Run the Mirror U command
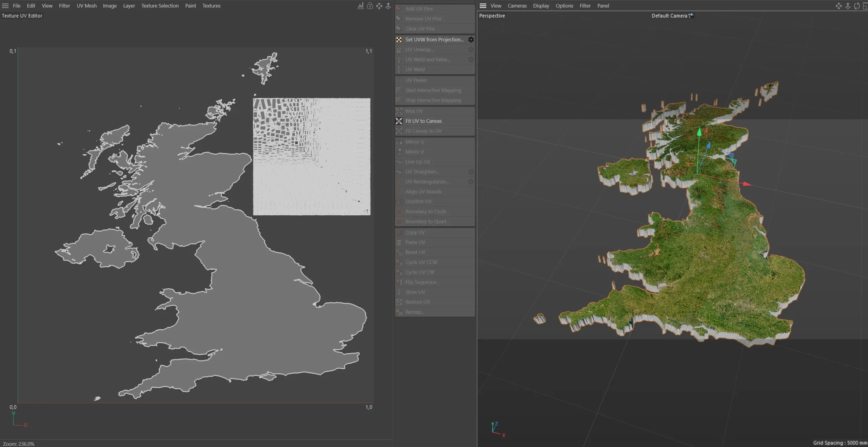 pos(414,142)
